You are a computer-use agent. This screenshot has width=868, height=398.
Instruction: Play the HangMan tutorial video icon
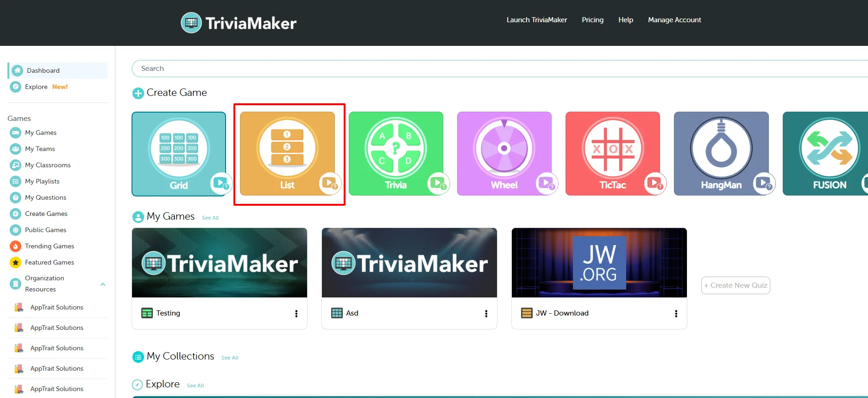pos(764,183)
